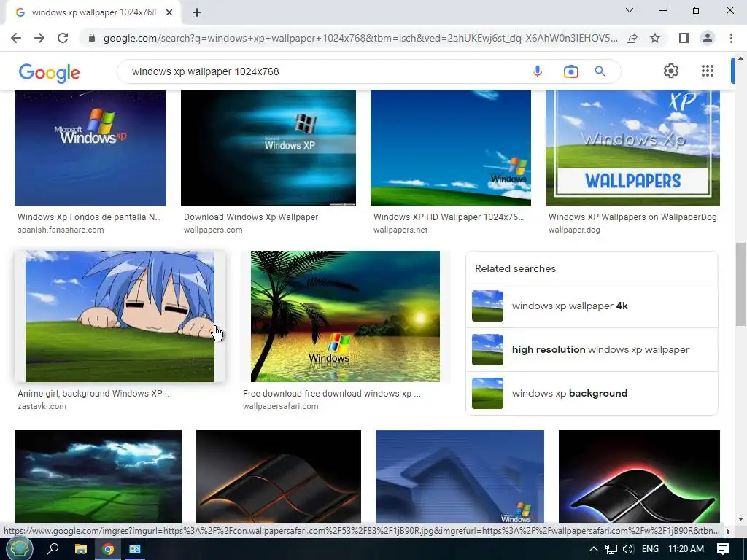747x560 pixels.
Task: Open the anime girl wallpaper image
Action: coord(120,316)
